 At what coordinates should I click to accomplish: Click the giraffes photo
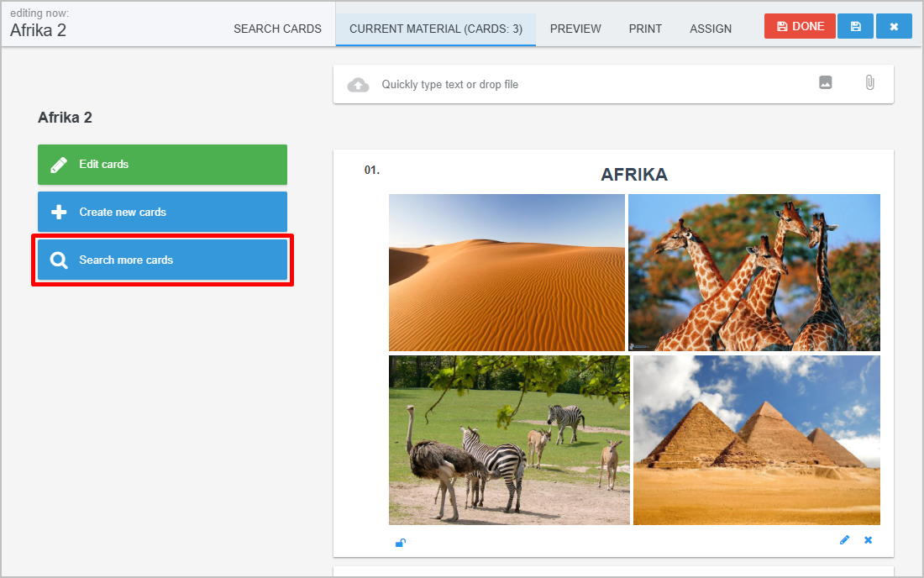754,273
